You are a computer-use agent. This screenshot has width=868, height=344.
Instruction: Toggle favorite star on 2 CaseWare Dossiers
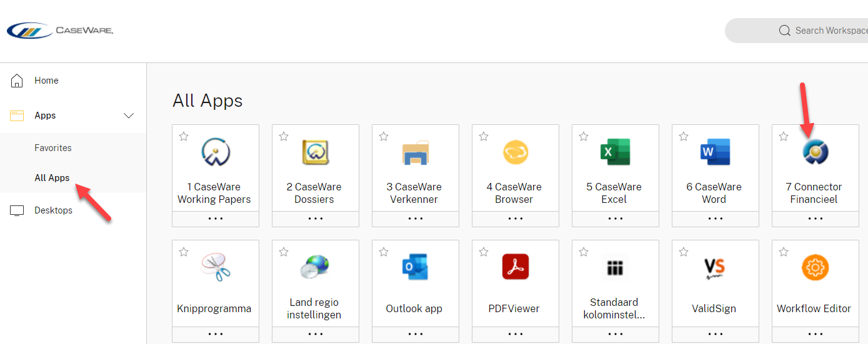point(284,136)
